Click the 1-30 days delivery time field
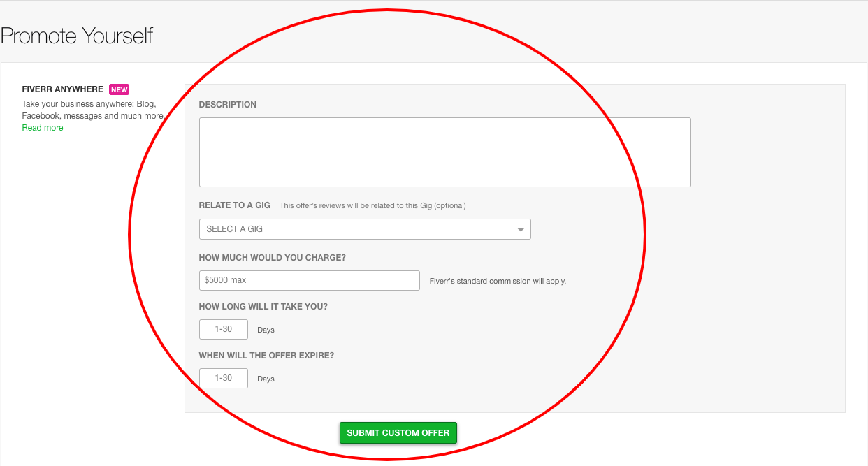Viewport: 868px width, 466px height. [223, 329]
